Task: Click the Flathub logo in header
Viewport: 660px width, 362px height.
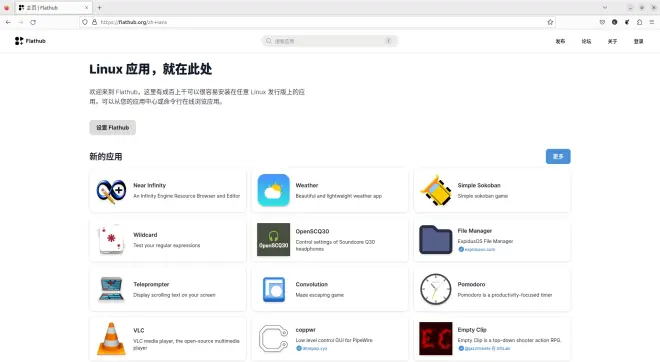Action: pos(30,41)
